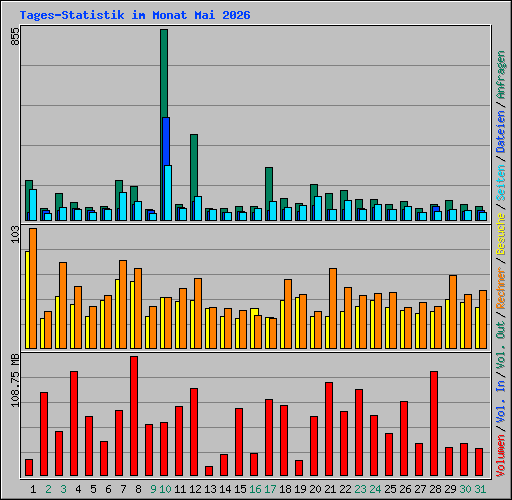This screenshot has height=500, width=512.
Task: Click the red Volumen bar for day 21
Action: (x=329, y=429)
